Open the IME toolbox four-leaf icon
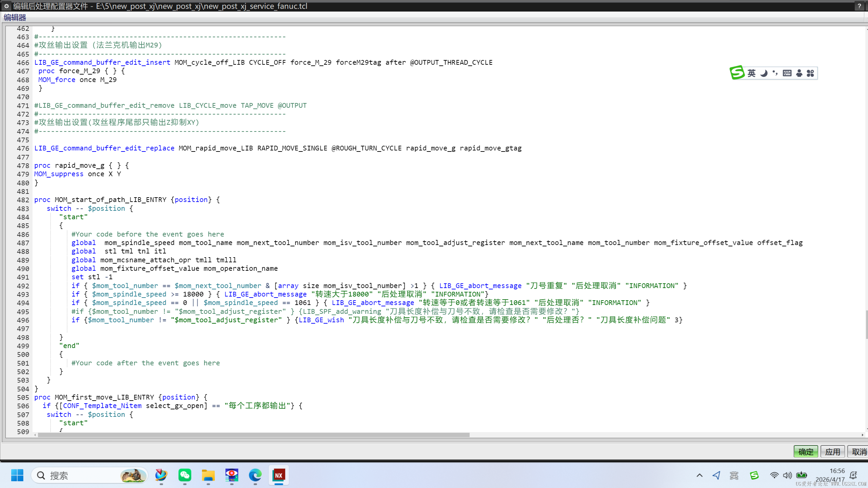Image resolution: width=868 pixels, height=488 pixels. coord(810,73)
